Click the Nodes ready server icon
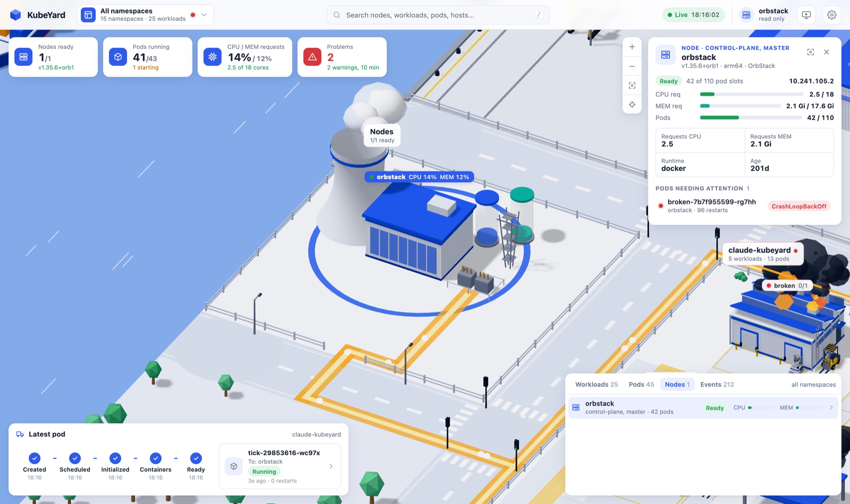 click(x=23, y=57)
